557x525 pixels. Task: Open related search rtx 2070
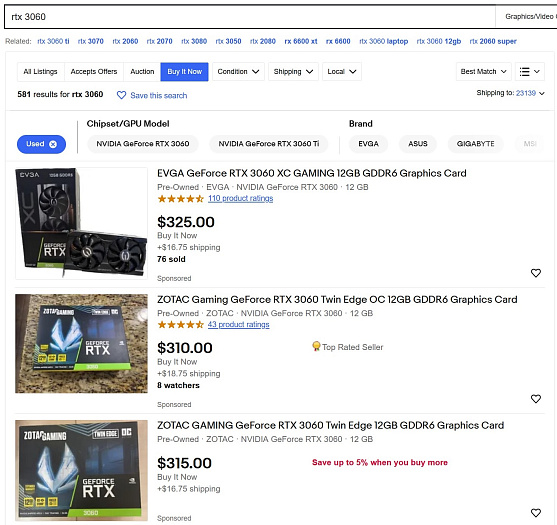coord(159,41)
